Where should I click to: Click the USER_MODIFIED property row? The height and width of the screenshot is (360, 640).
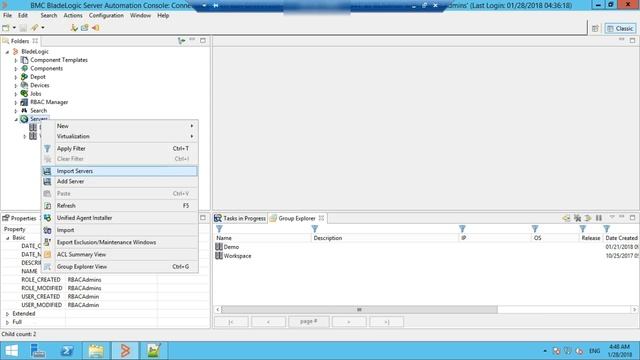tap(105, 305)
